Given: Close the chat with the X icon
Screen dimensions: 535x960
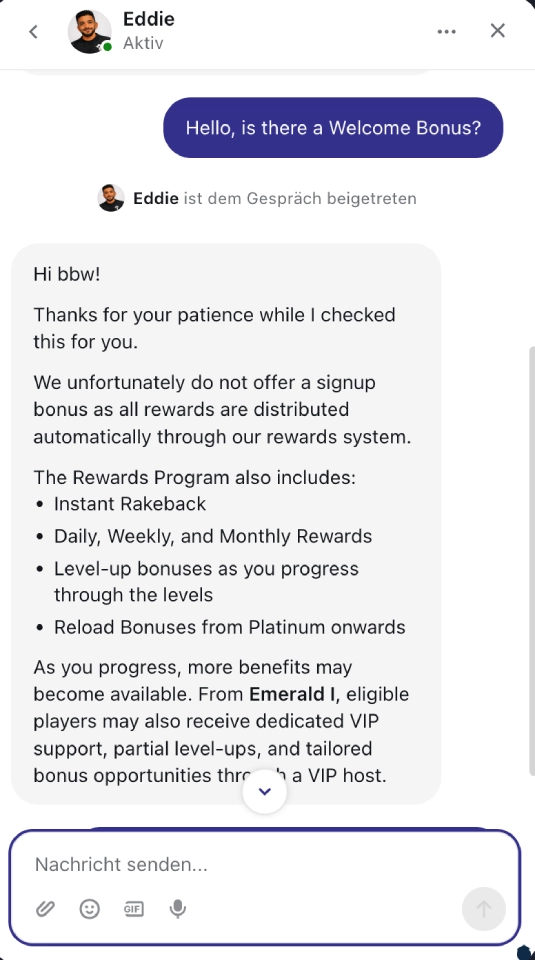Looking at the screenshot, I should (498, 31).
